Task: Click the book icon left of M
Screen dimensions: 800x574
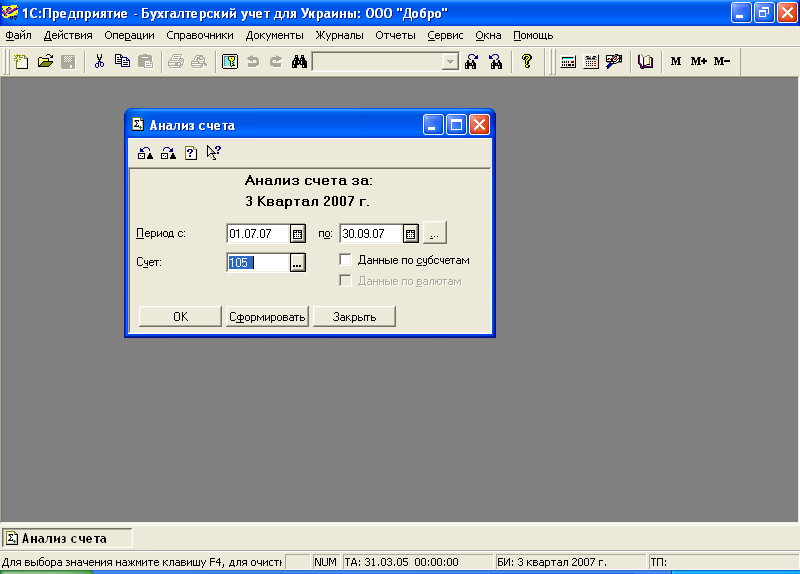Action: pyautogui.click(x=645, y=62)
